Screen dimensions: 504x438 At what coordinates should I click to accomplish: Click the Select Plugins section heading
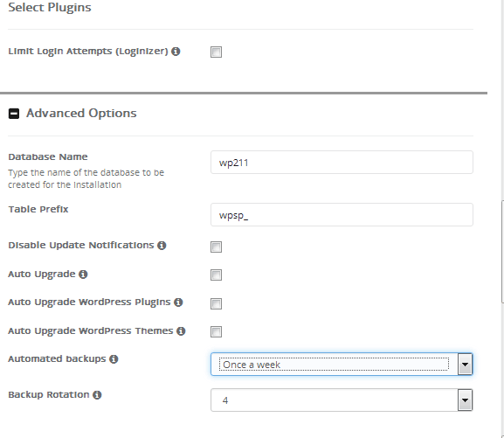tap(50, 7)
